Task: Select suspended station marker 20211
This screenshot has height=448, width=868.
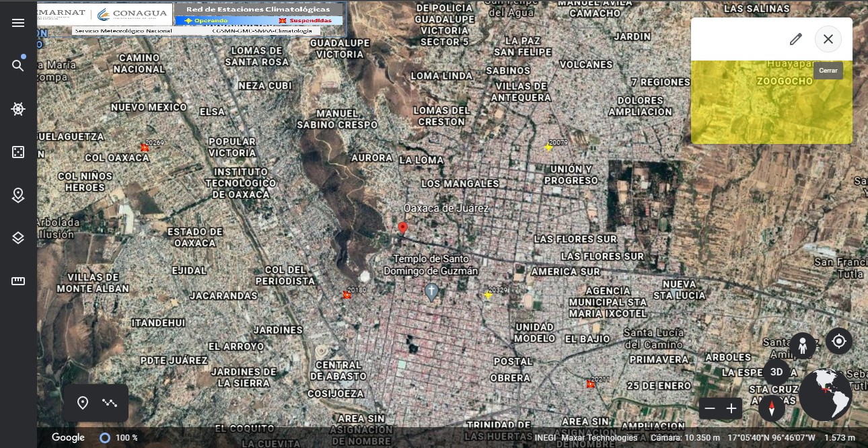Action: pyautogui.click(x=590, y=384)
